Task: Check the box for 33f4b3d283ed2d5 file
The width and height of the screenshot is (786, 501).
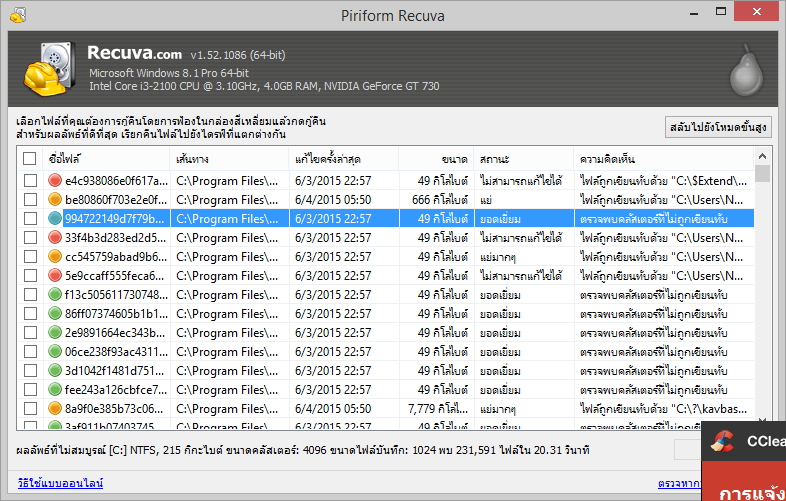Action: click(30, 238)
